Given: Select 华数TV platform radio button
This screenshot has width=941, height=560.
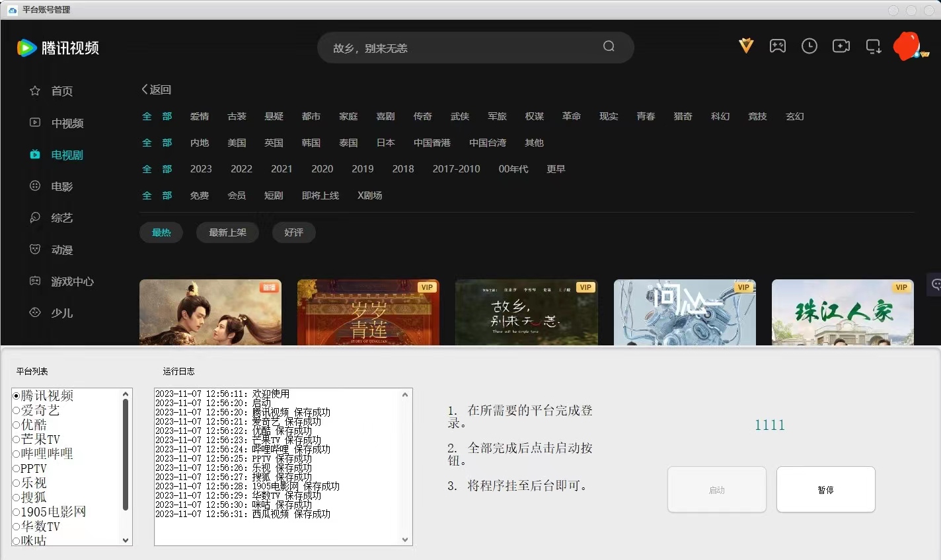Looking at the screenshot, I should (17, 526).
